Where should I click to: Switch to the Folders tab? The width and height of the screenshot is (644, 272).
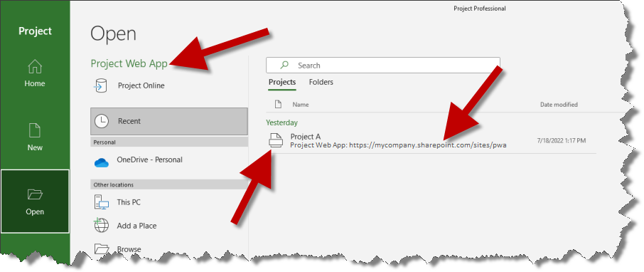coord(321,82)
